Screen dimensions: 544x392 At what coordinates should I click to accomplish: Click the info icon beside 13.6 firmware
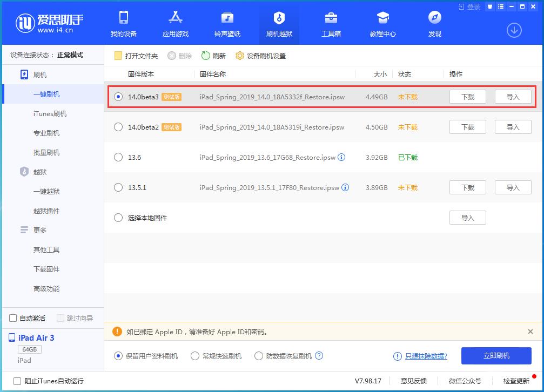pyautogui.click(x=342, y=158)
